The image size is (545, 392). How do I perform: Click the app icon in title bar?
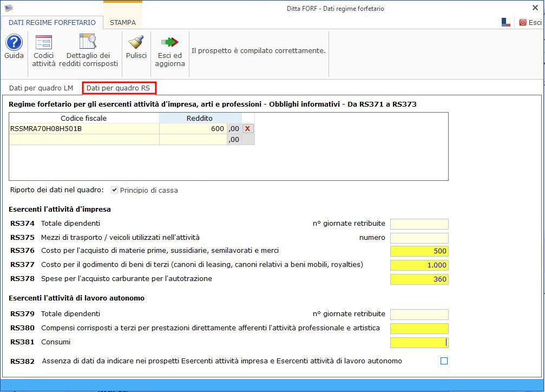point(8,8)
